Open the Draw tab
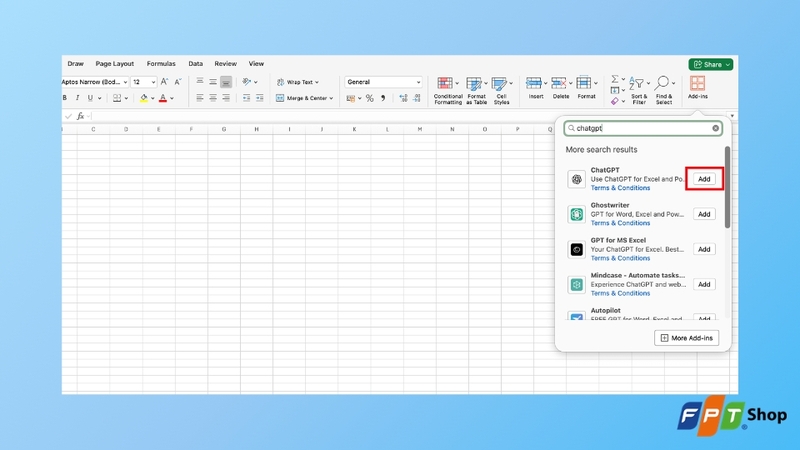 [76, 64]
